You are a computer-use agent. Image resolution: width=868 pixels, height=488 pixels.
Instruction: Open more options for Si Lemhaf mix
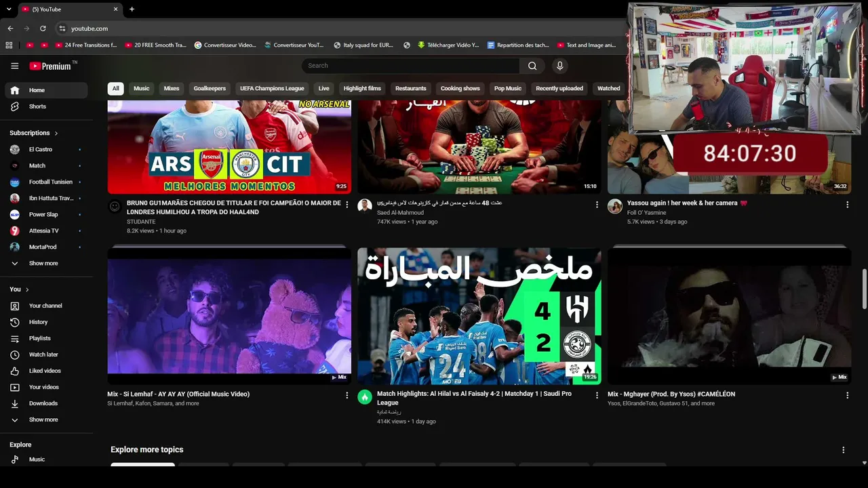(x=347, y=395)
